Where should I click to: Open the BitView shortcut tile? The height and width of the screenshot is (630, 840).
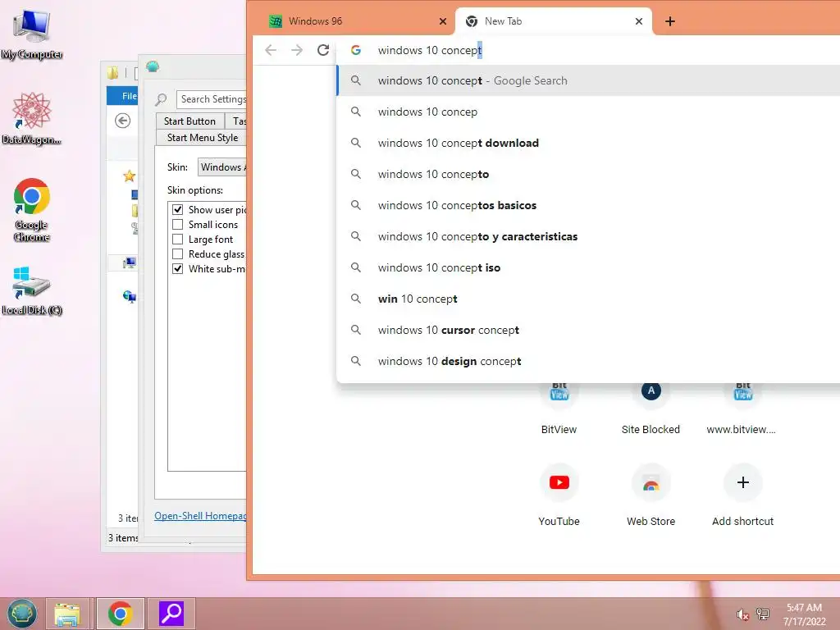click(559, 409)
